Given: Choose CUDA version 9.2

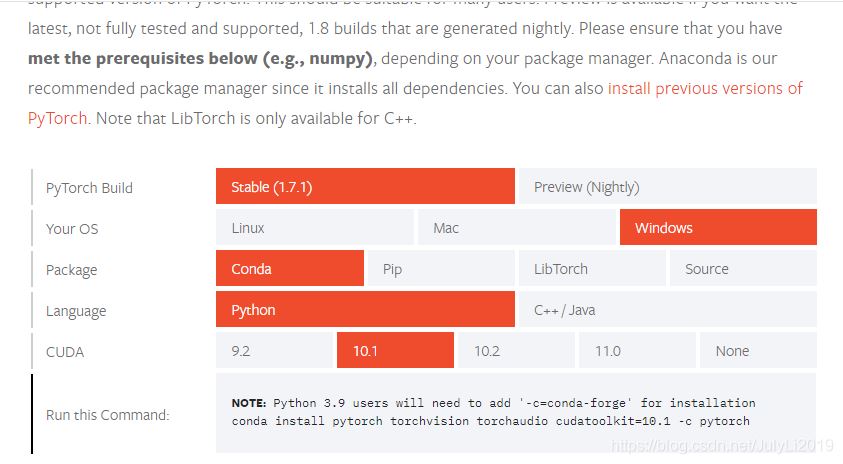Looking at the screenshot, I should click(274, 351).
